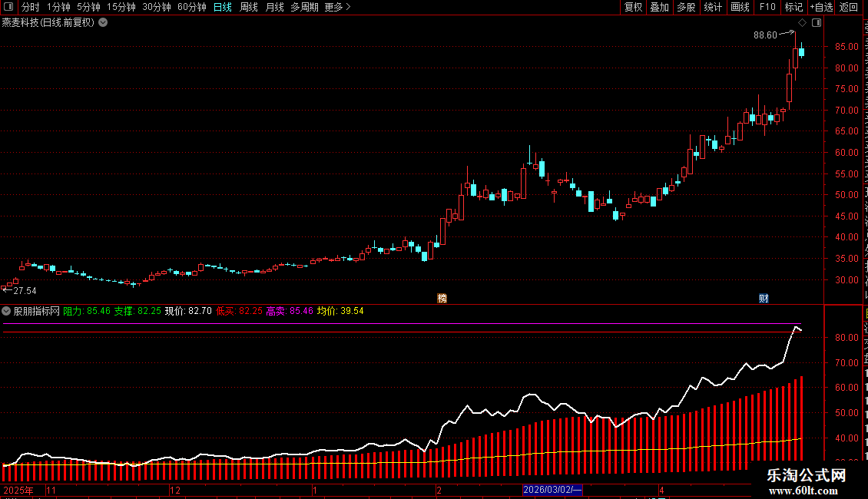Screen dimensions: 868x499
Task: Switch to 分时 intraday view
Action: 31,7
